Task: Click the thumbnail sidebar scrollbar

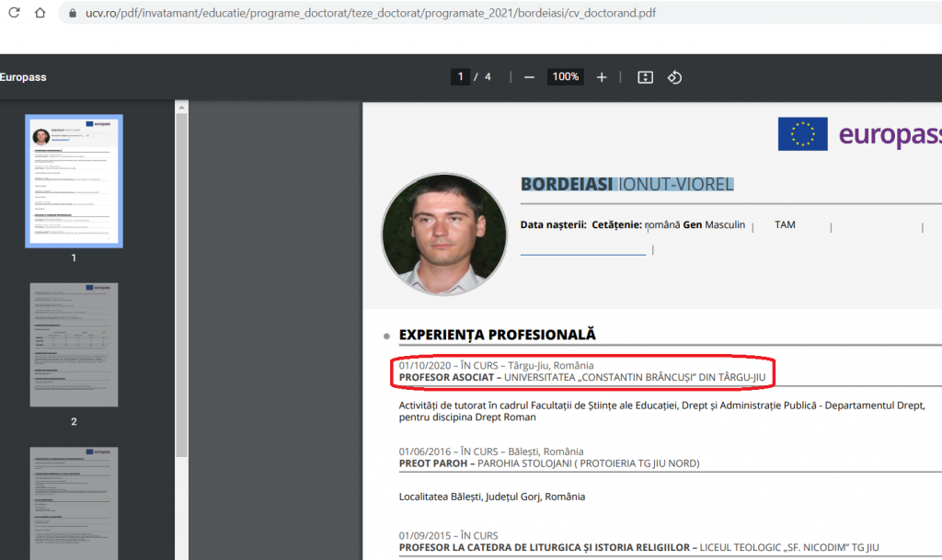Action: [x=181, y=285]
